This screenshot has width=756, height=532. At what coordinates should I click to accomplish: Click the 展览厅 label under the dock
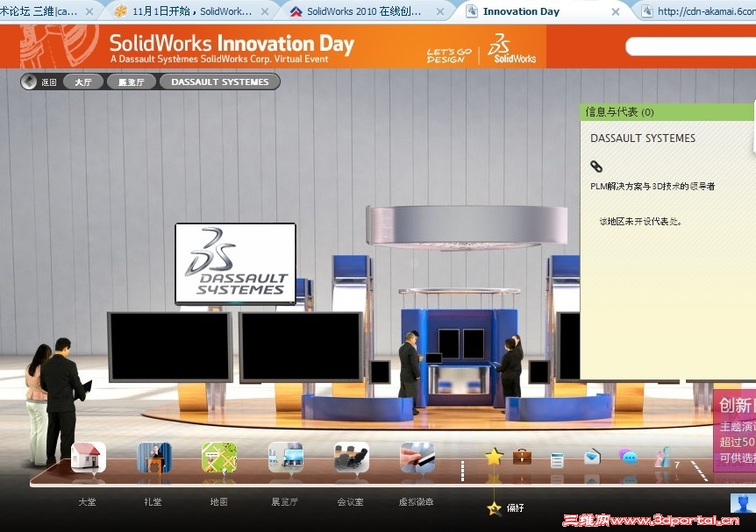click(x=284, y=502)
